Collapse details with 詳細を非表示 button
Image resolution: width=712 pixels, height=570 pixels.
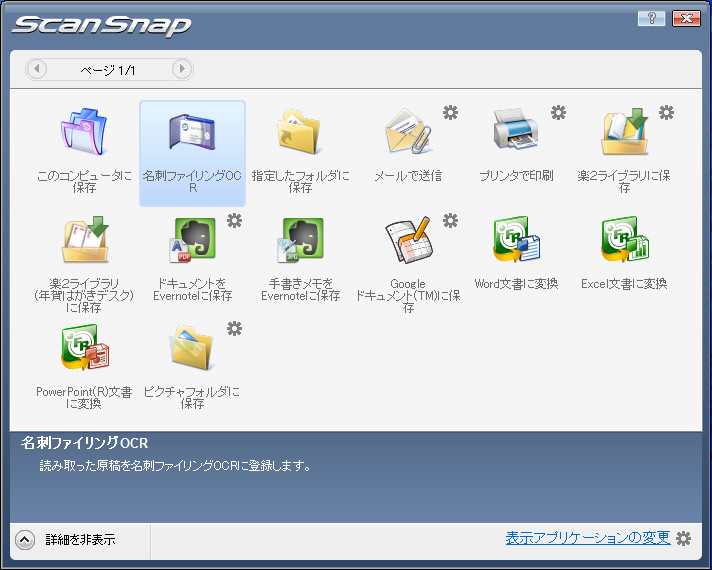click(26, 540)
